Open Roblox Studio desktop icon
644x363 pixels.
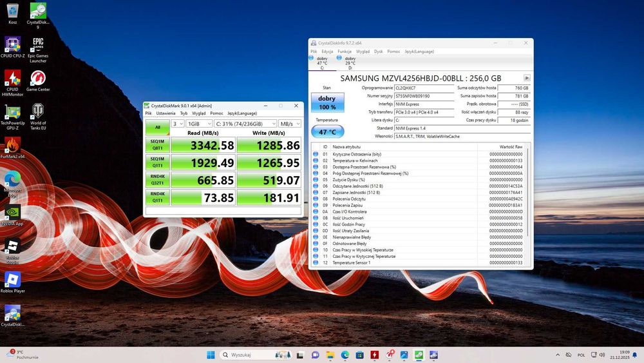point(13,251)
